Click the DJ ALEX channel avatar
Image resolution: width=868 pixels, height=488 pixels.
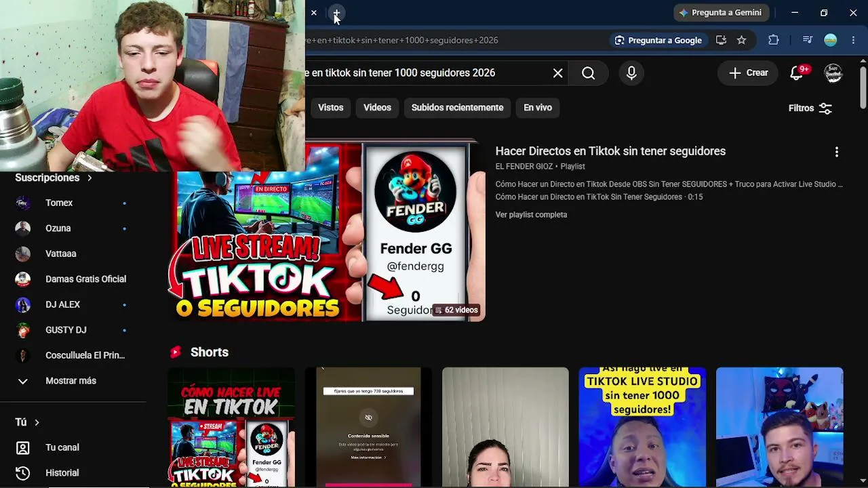click(x=23, y=305)
